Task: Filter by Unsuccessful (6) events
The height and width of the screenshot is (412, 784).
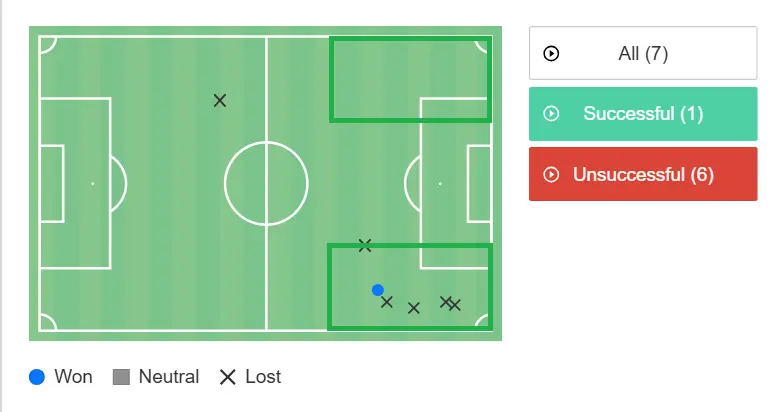Action: coord(643,175)
